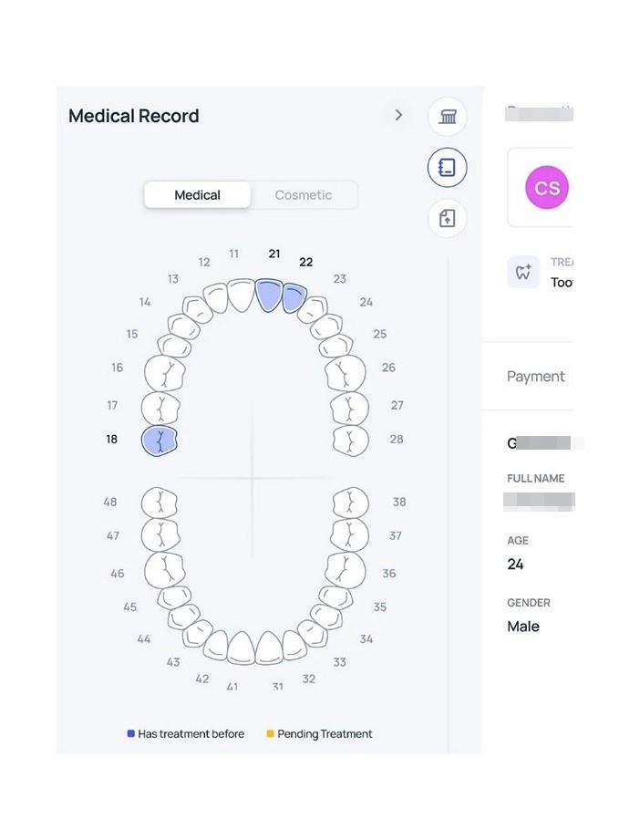619x840 pixels.
Task: Toggle tooth 36 selection on chart
Action: pyautogui.click(x=346, y=571)
